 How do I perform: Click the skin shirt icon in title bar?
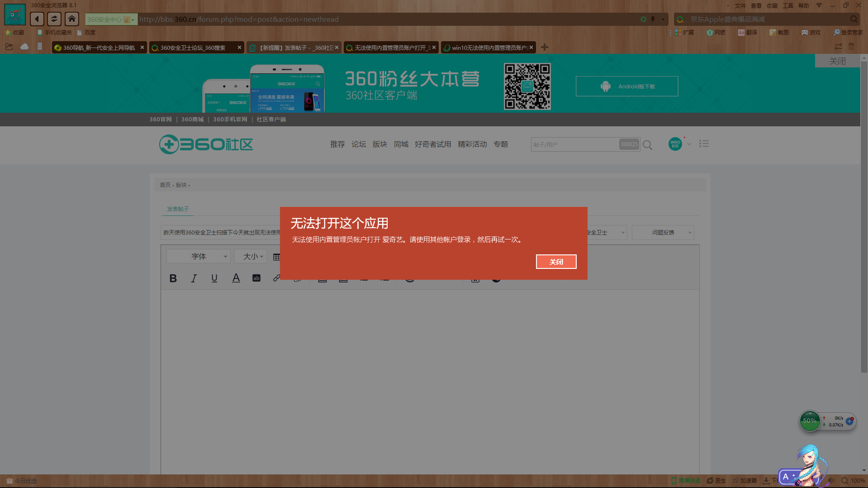tap(819, 5)
